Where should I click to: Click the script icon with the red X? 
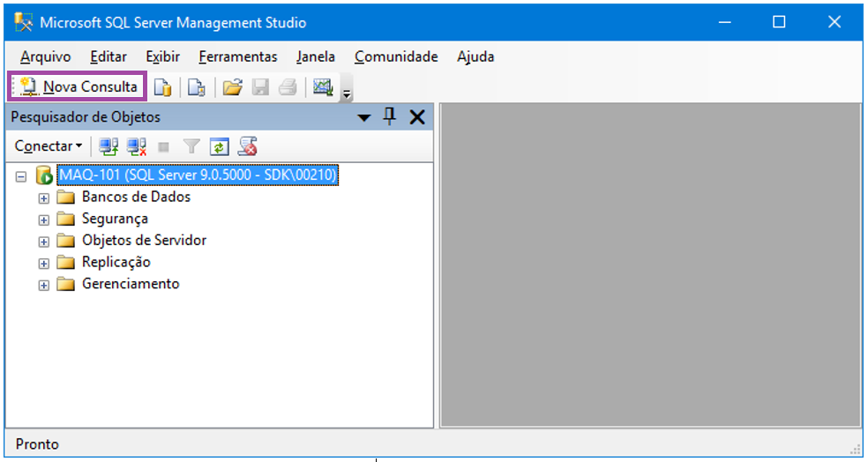click(x=248, y=146)
